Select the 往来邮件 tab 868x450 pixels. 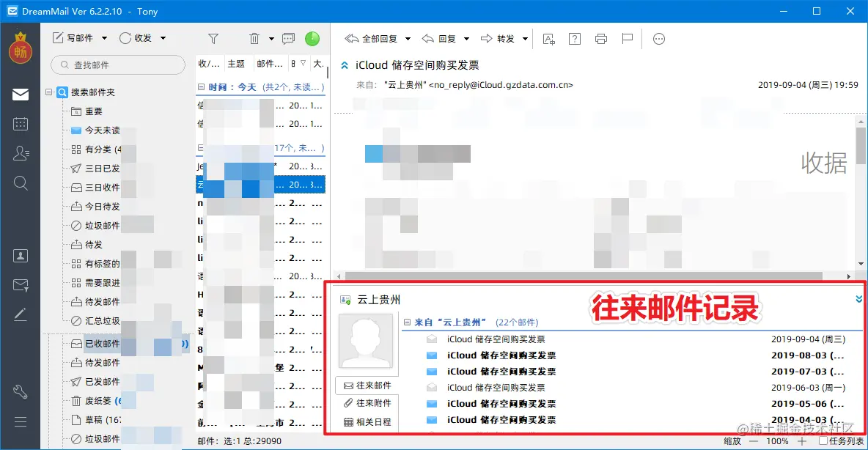pyautogui.click(x=367, y=386)
